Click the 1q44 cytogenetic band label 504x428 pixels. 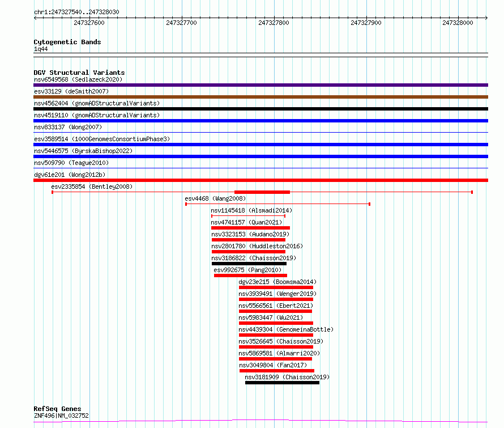click(x=41, y=49)
